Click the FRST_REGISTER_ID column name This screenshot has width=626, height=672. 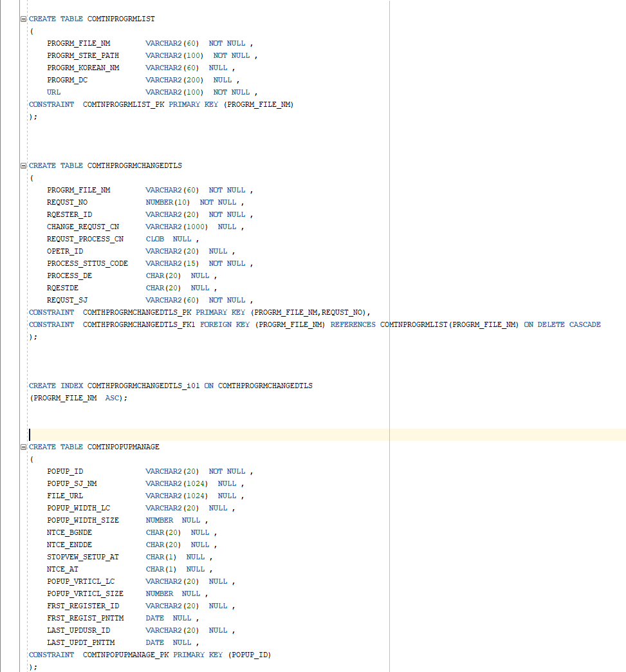click(83, 606)
